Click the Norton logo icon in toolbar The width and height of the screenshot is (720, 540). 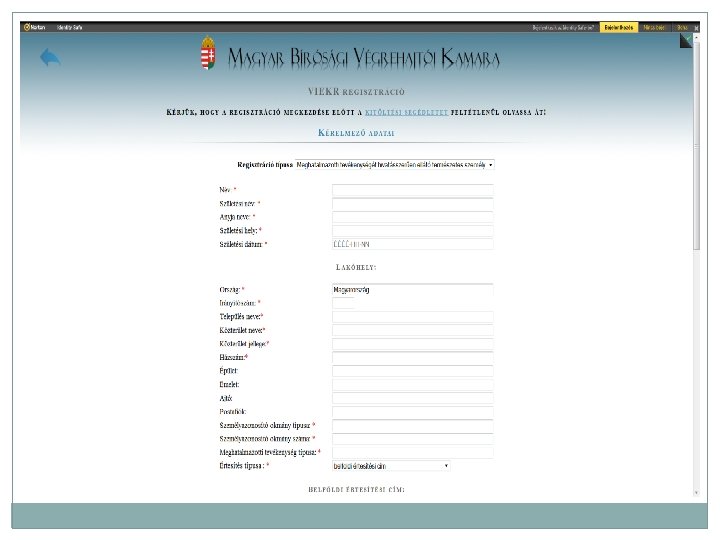pos(27,27)
